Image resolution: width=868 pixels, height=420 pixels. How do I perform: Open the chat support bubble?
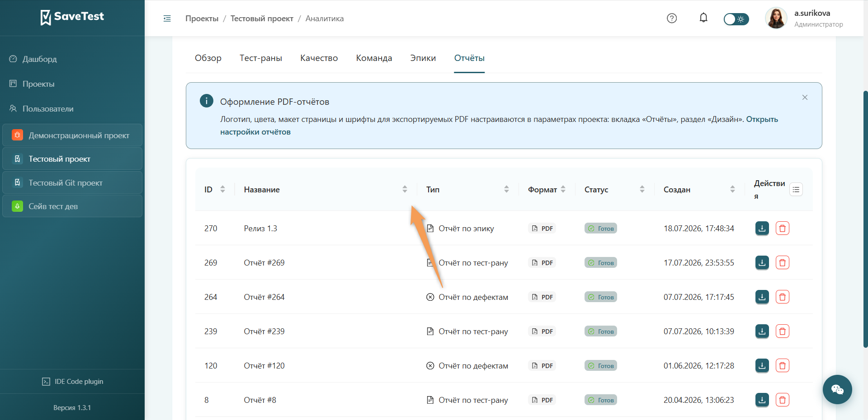coord(837,389)
